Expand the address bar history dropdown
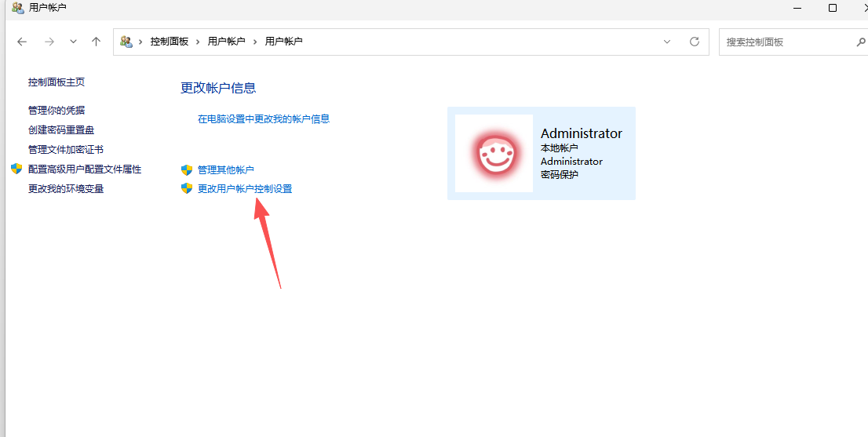Image resolution: width=868 pixels, height=437 pixels. (x=667, y=42)
